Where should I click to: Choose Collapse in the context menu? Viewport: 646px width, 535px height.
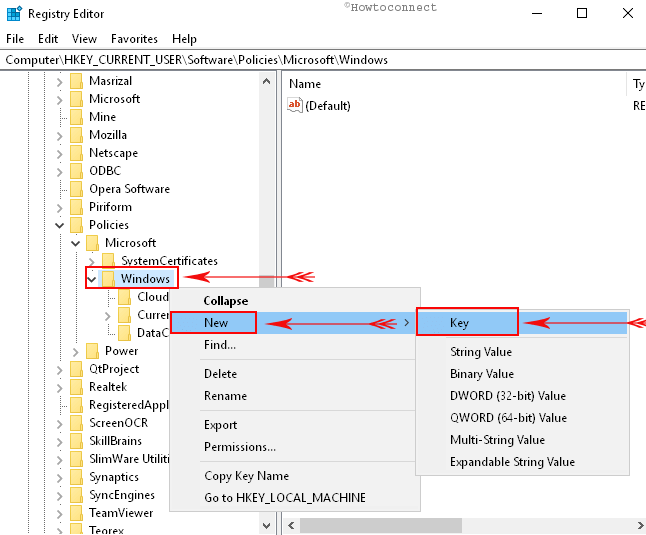point(295,301)
